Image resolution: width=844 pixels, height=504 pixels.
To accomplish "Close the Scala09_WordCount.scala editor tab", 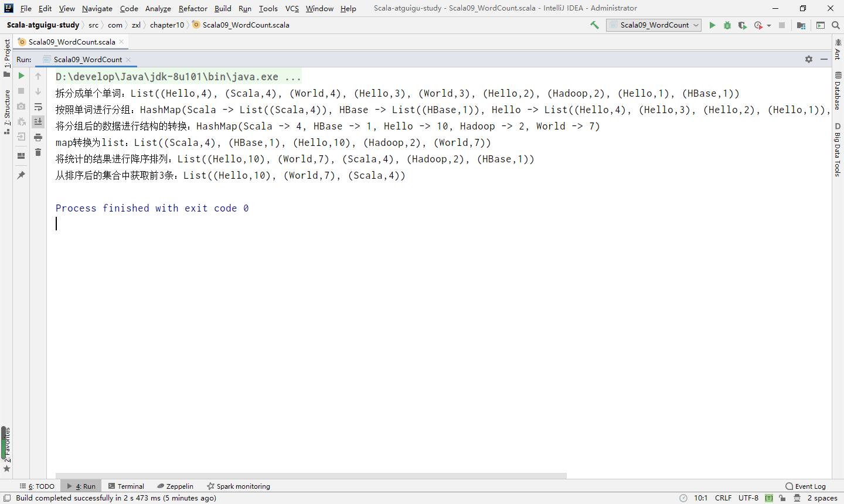I will click(121, 42).
